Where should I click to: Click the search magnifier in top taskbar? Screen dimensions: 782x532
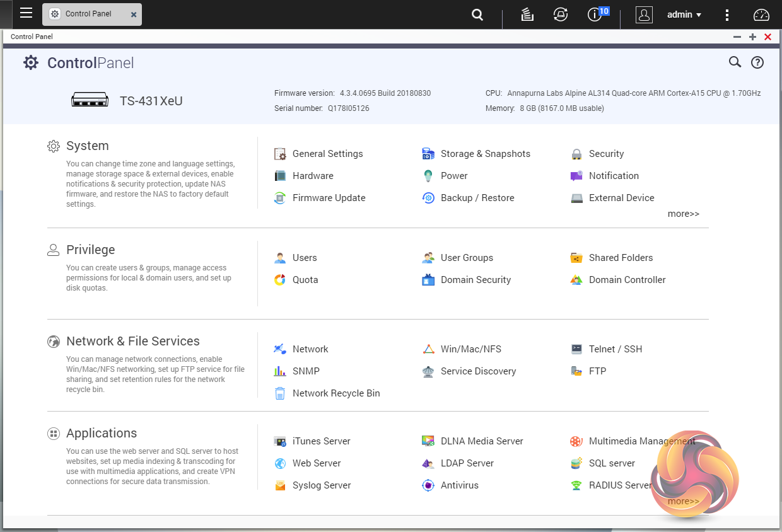click(x=477, y=14)
